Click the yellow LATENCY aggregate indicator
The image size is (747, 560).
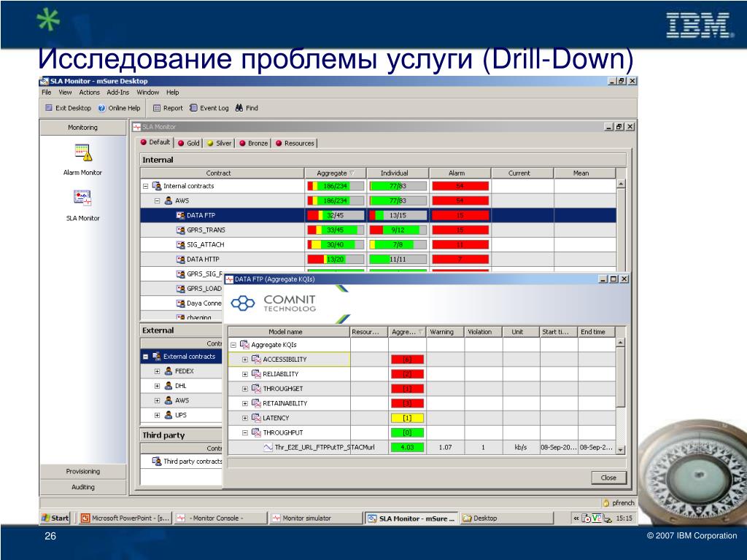point(407,418)
